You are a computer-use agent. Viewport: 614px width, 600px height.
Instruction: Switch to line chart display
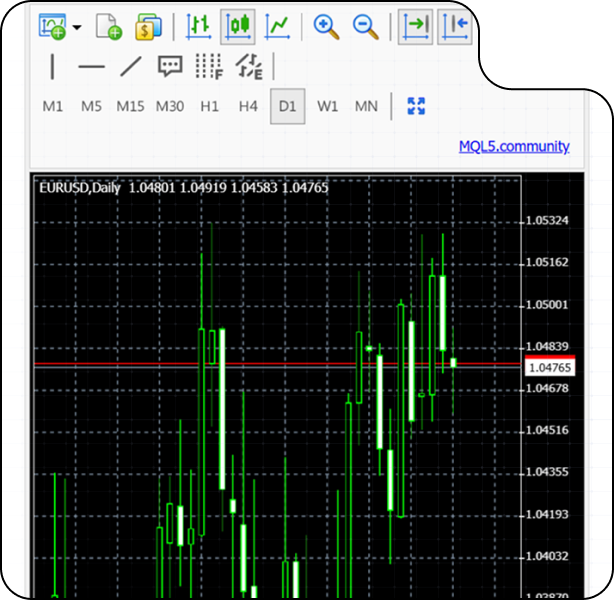pos(277,26)
